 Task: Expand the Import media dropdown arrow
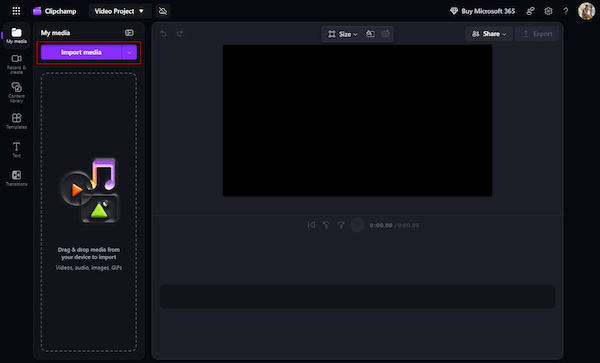tap(129, 52)
